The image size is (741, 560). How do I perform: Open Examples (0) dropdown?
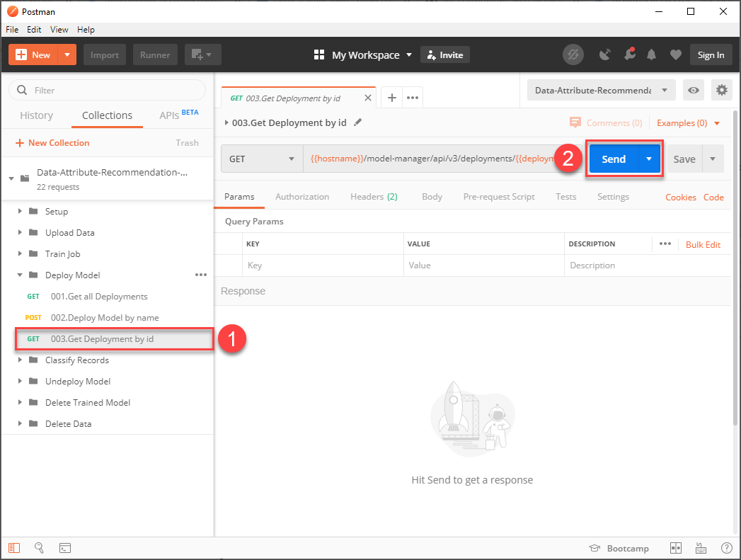(688, 123)
